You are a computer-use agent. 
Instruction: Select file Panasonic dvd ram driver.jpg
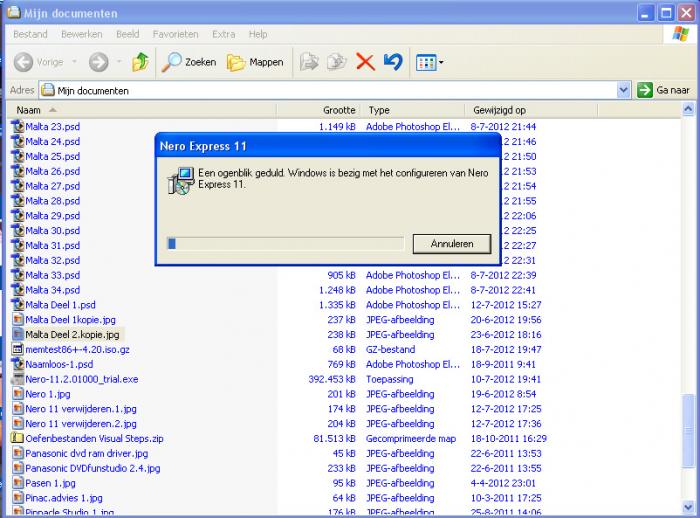pyautogui.click(x=87, y=453)
